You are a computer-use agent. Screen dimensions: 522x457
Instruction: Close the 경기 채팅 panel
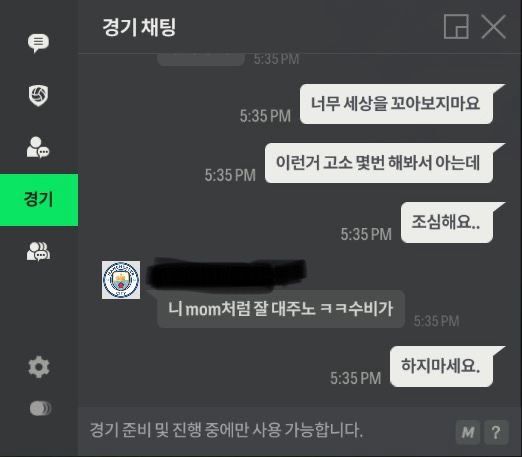[493, 27]
